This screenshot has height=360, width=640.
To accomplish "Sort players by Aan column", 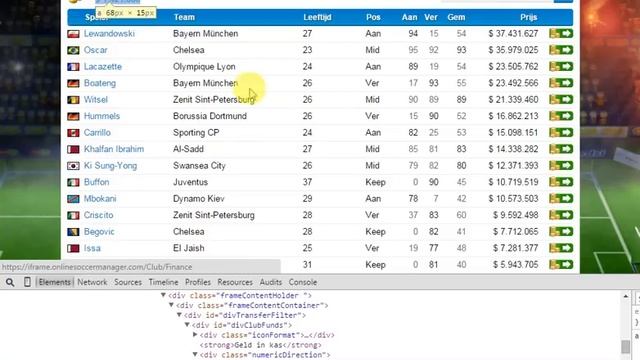I will click(409, 17).
